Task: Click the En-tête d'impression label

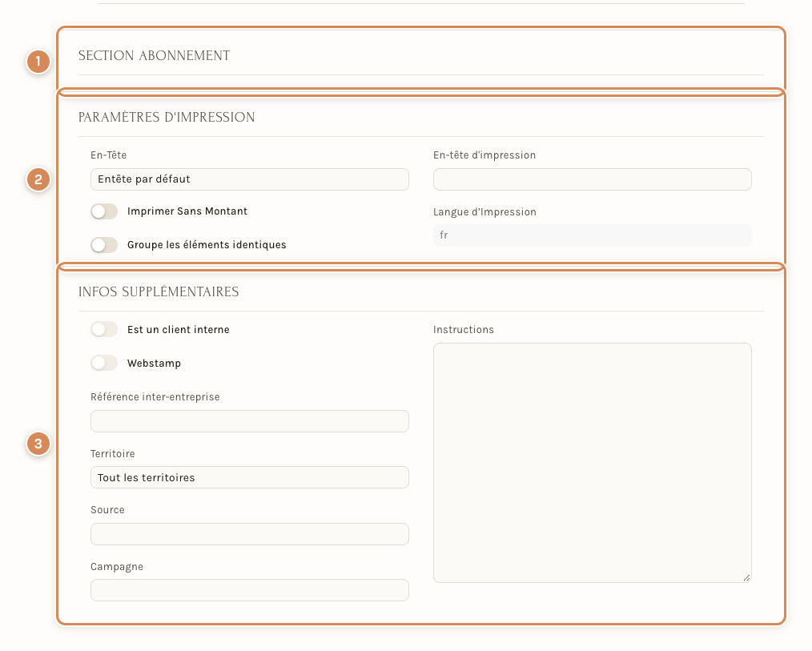Action: pyautogui.click(x=484, y=155)
